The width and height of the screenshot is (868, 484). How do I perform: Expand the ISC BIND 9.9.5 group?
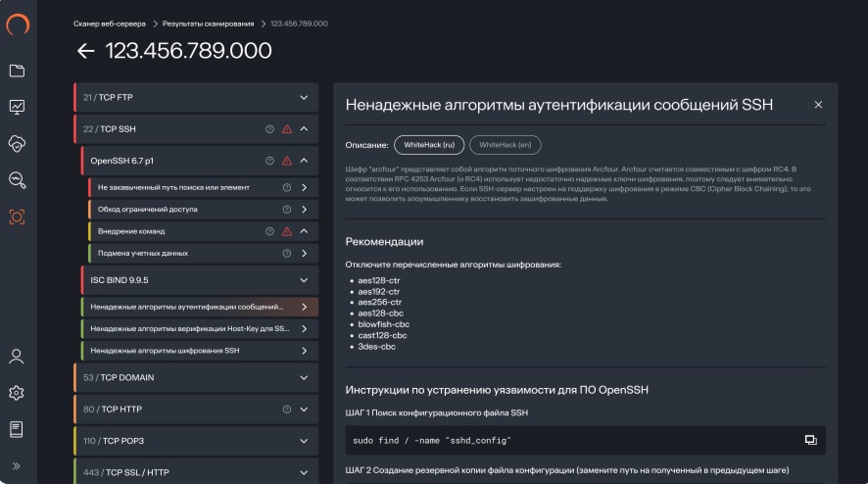click(304, 279)
